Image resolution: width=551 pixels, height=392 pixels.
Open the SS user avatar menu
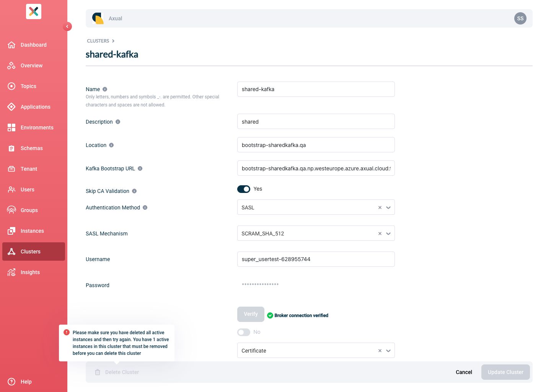click(x=520, y=18)
